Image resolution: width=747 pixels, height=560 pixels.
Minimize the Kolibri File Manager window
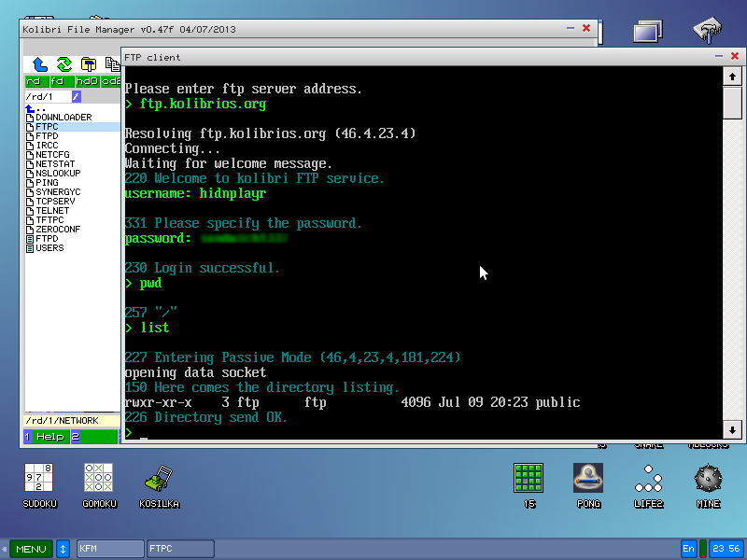coord(571,28)
